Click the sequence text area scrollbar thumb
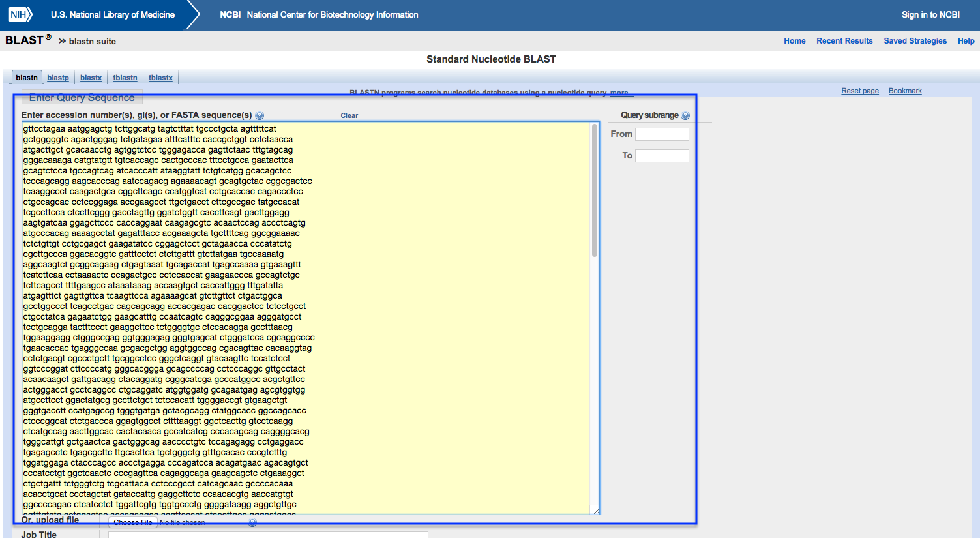The image size is (980, 538). pos(595,190)
